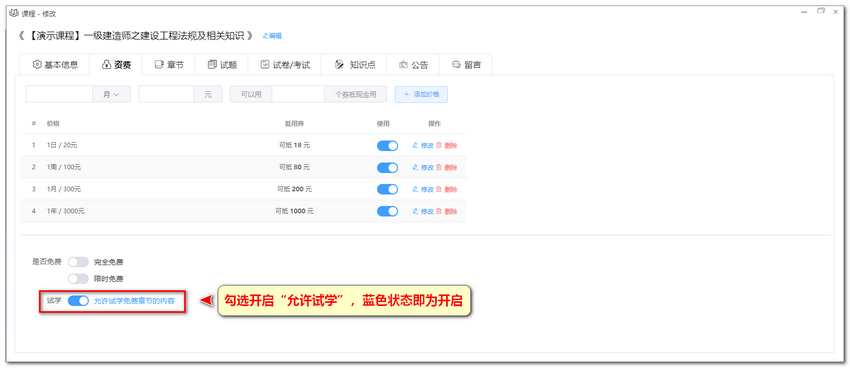The width and height of the screenshot is (850, 368).
Task: Click the 可抵 80 元 cell
Action: (294, 167)
